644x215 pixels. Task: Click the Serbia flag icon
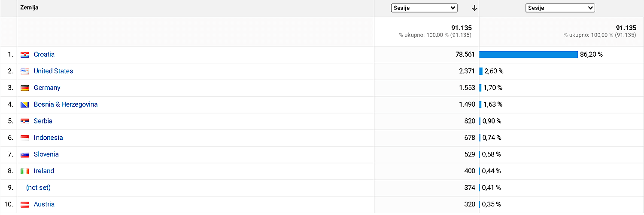(x=25, y=121)
